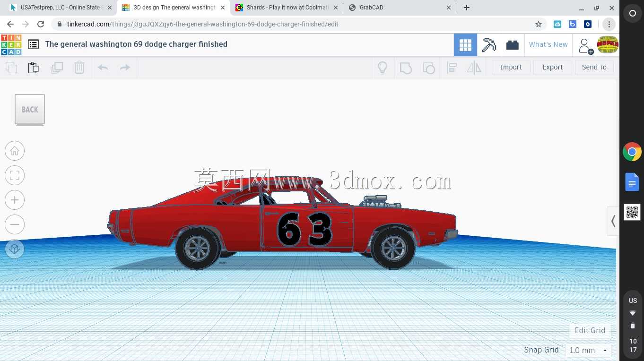644x361 pixels.
Task: Click the Home view icon
Action: pyautogui.click(x=15, y=151)
